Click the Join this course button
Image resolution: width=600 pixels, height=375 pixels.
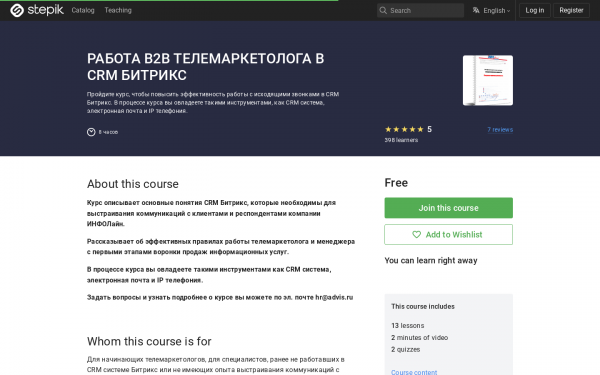448,208
